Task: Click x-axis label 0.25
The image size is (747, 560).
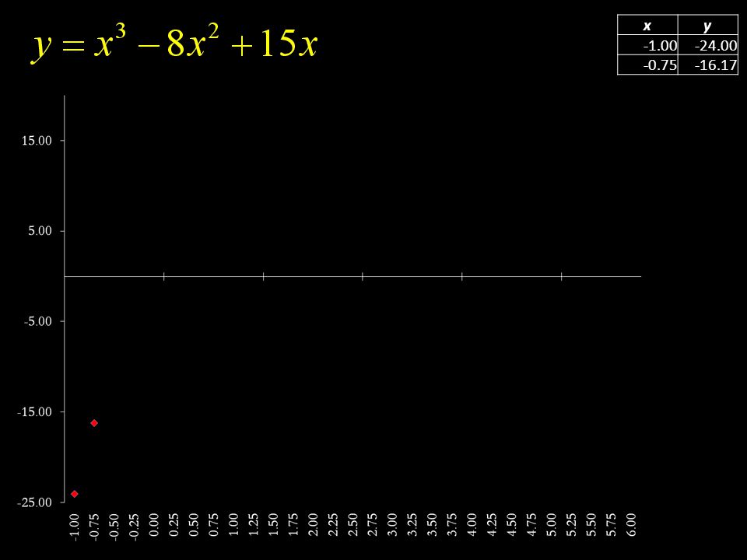Action: tap(174, 524)
